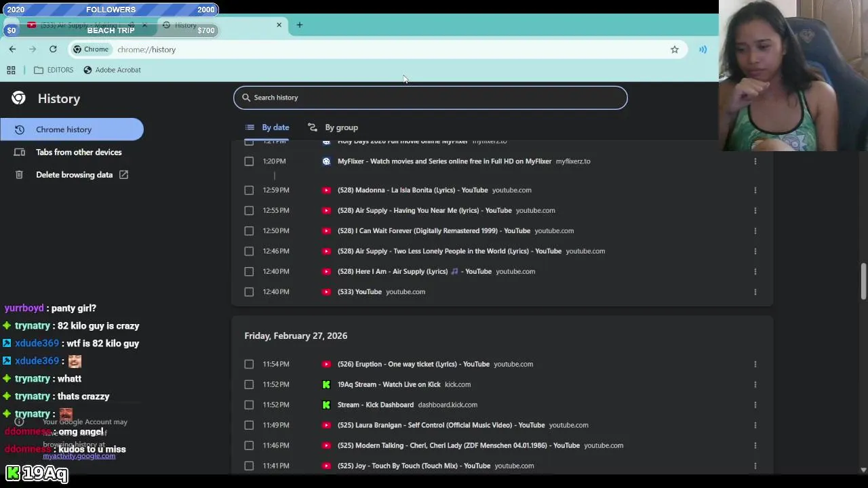Screen dimensions: 868x488
Task: Click YouTube favicon of Joy Touch By Touch
Action: [326, 466]
